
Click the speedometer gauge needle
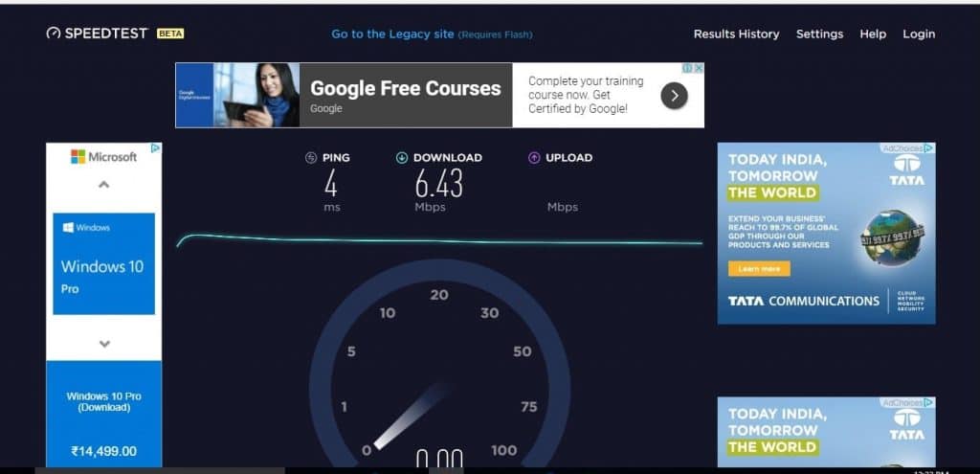pos(412,416)
